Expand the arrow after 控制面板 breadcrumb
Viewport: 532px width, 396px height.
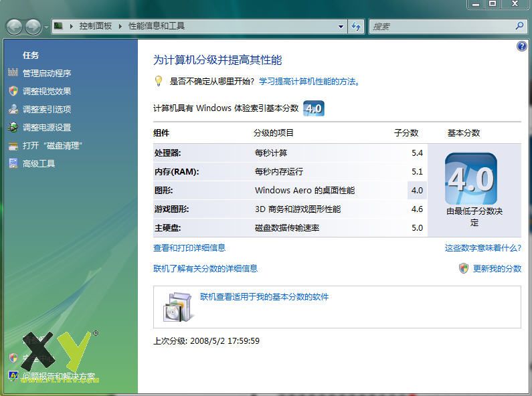[x=120, y=26]
